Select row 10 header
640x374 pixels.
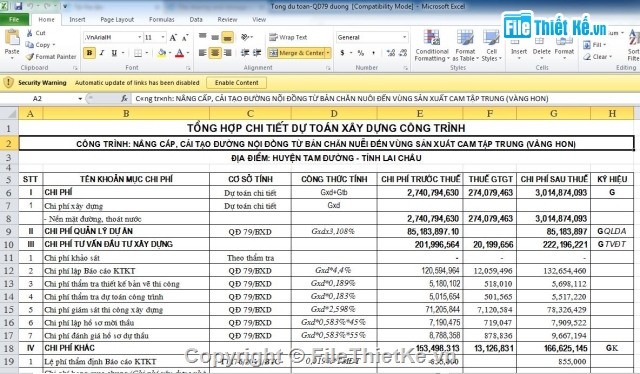click(x=9, y=245)
